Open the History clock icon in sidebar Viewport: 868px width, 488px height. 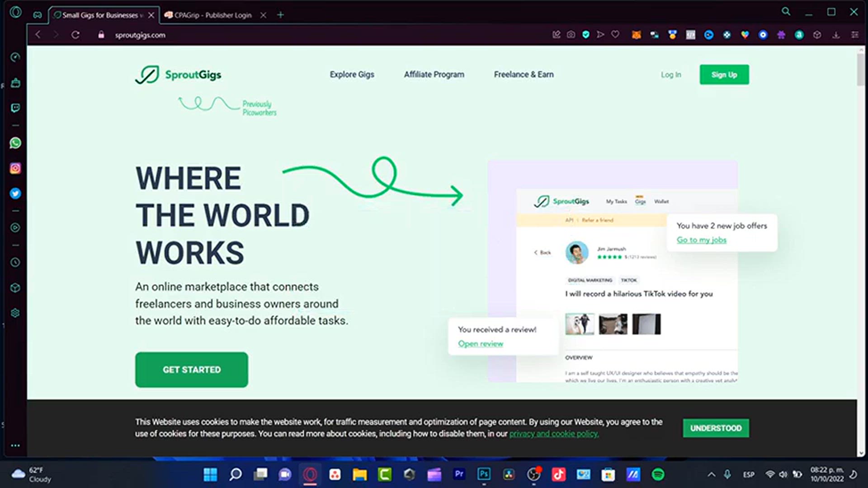click(x=15, y=263)
